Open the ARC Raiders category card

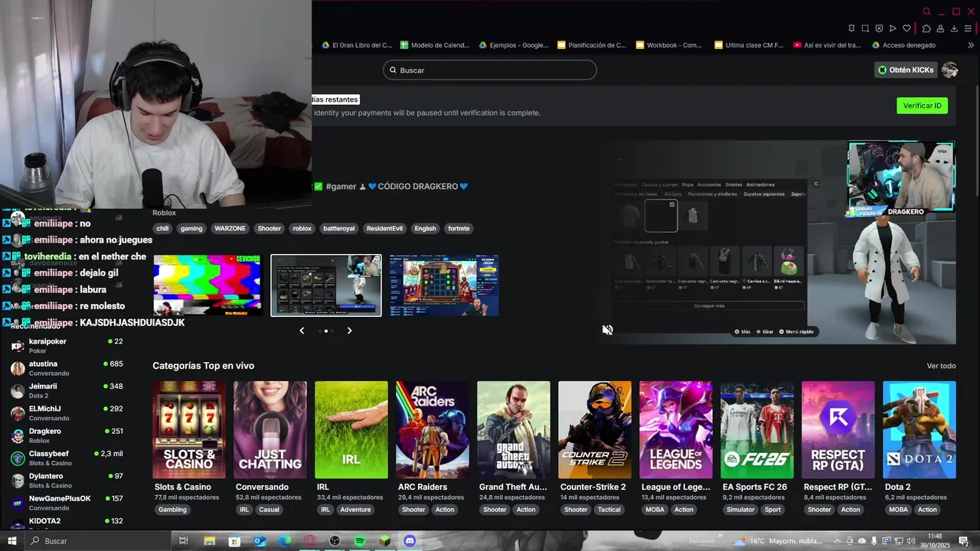pyautogui.click(x=433, y=430)
